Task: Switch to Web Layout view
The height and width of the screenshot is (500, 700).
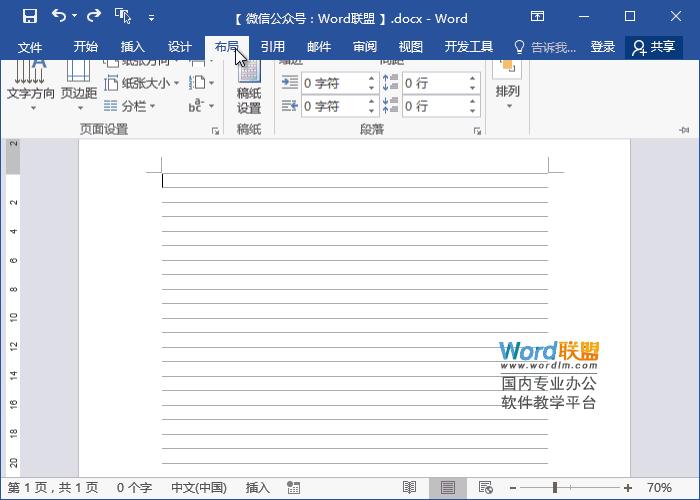Action: 486,488
